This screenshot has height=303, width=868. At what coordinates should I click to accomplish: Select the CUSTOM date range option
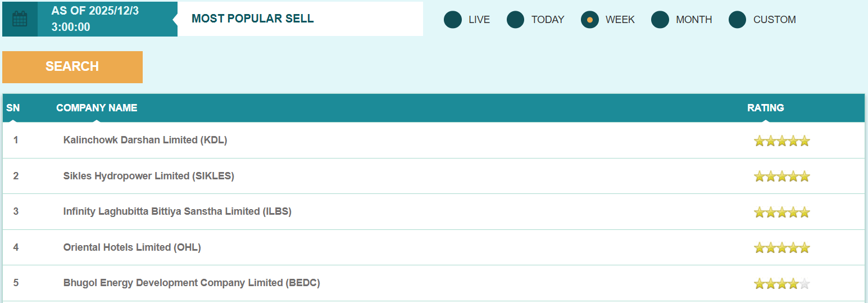(x=738, y=20)
